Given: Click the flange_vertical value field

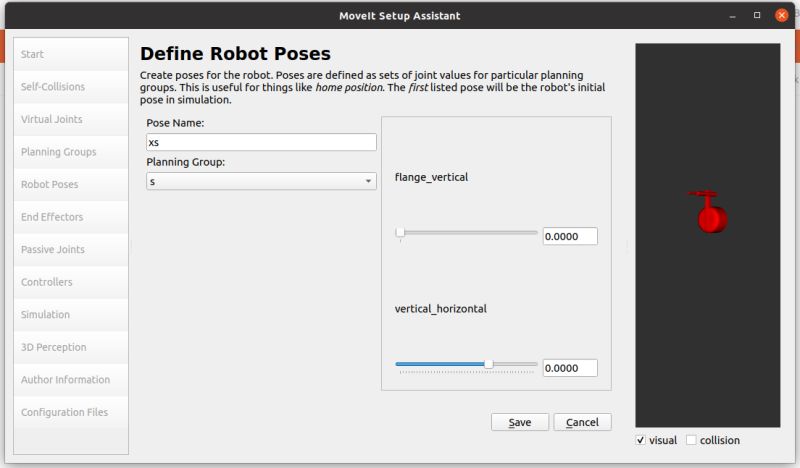Looking at the screenshot, I should [570, 236].
